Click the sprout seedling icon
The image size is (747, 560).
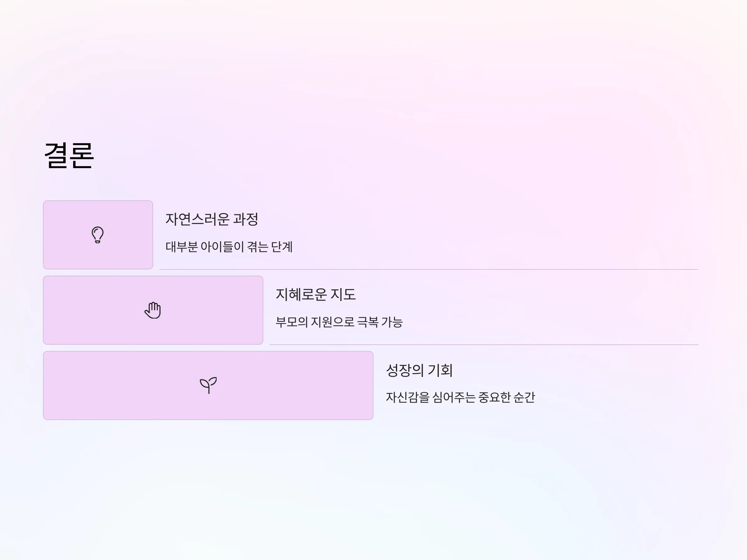(x=208, y=385)
